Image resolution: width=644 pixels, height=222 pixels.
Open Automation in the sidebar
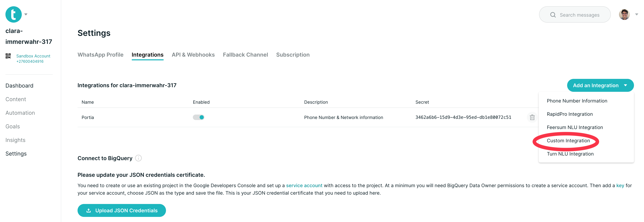[x=20, y=113]
